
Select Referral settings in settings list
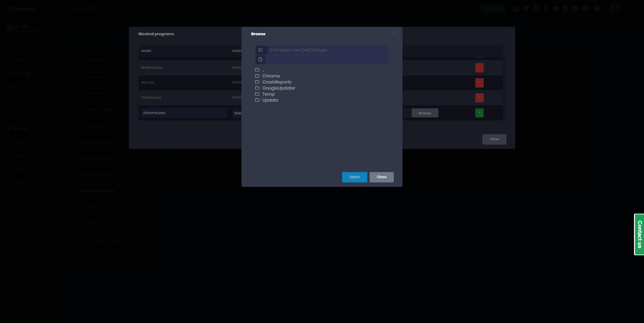96,174
